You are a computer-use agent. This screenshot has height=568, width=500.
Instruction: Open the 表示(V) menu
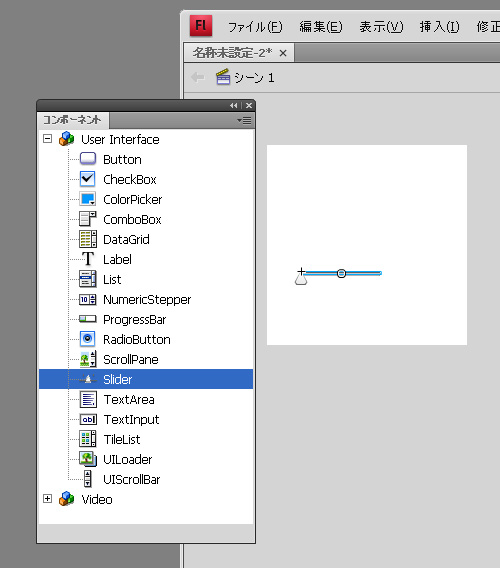click(381, 27)
